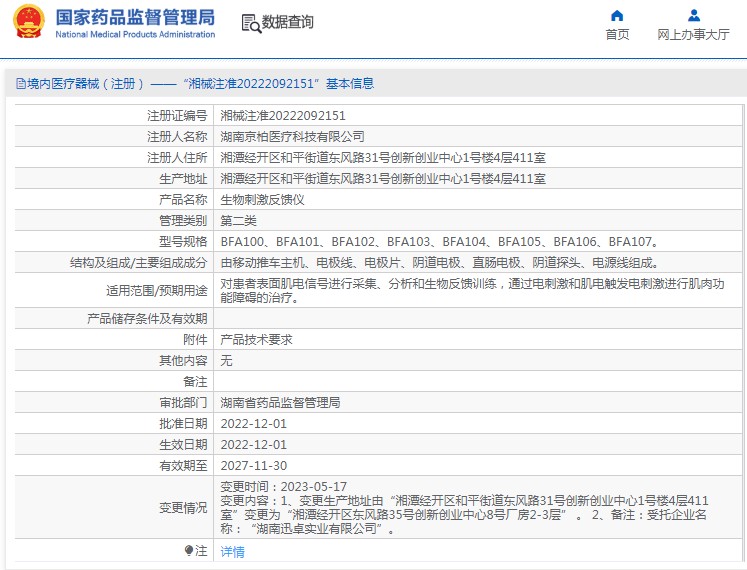The height and width of the screenshot is (570, 747).
Task: Open the 首页 navigation item
Action: (x=617, y=35)
